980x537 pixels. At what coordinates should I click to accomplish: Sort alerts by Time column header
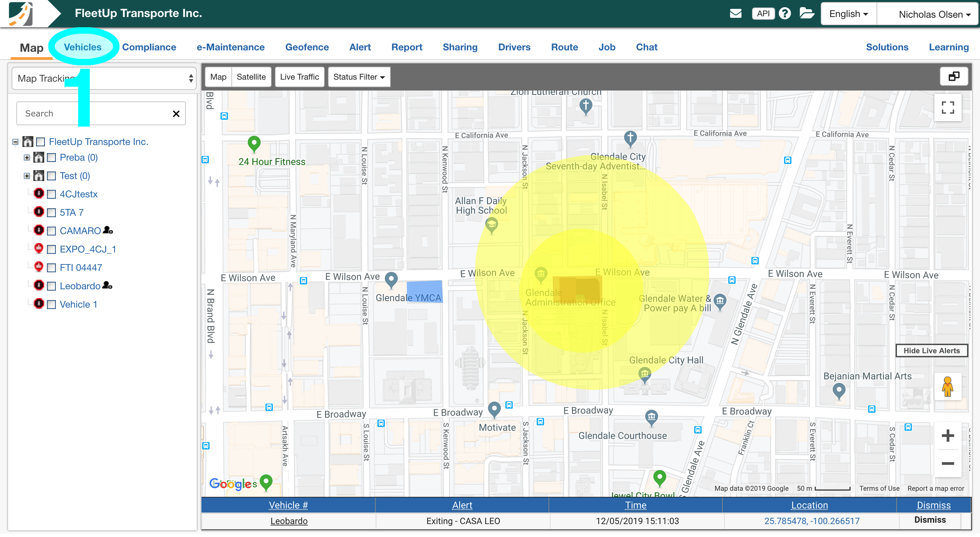click(635, 505)
